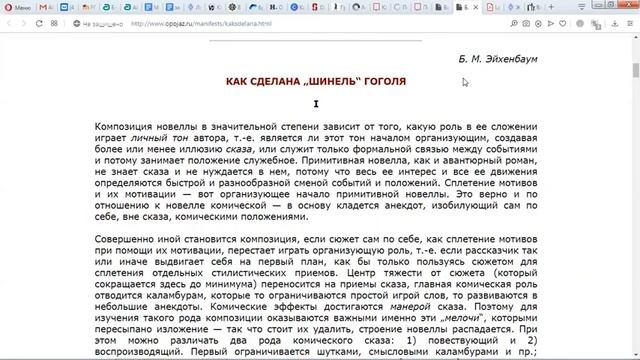Click the magnifier search icon in toolbar
This screenshot has height=360, width=640.
514,24
